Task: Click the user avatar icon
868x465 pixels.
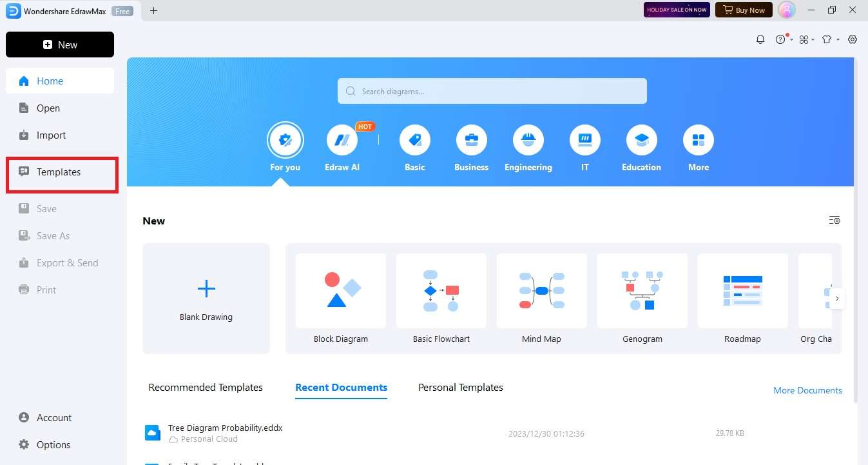Action: pyautogui.click(x=787, y=10)
